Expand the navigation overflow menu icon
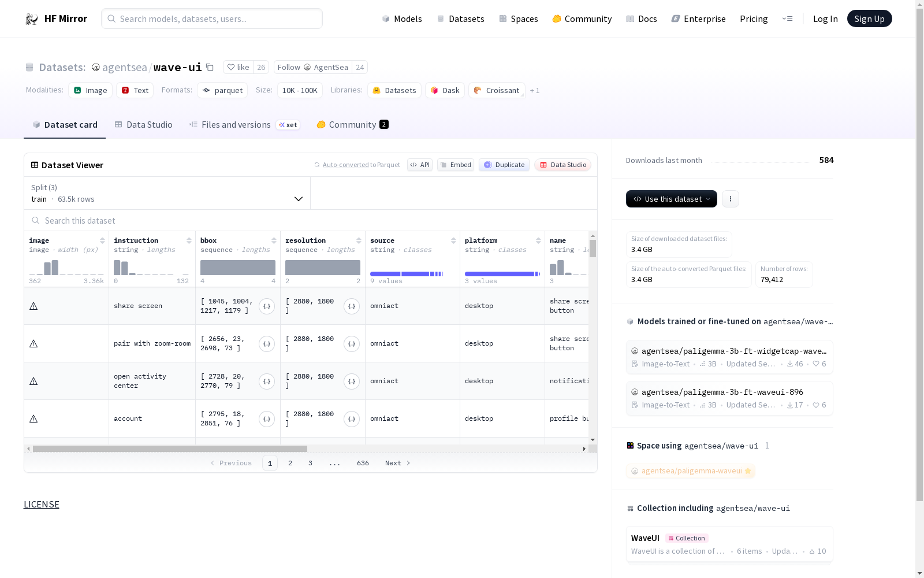This screenshot has height=578, width=924. [787, 18]
